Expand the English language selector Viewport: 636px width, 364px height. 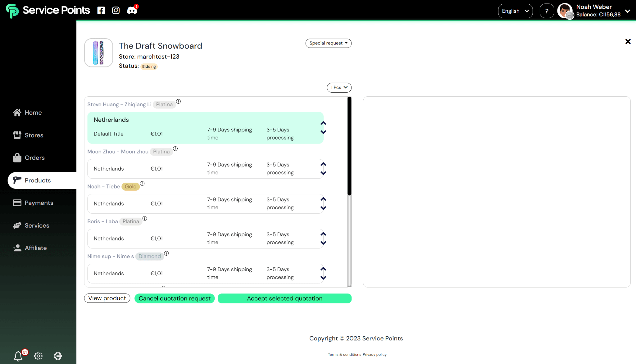click(515, 11)
